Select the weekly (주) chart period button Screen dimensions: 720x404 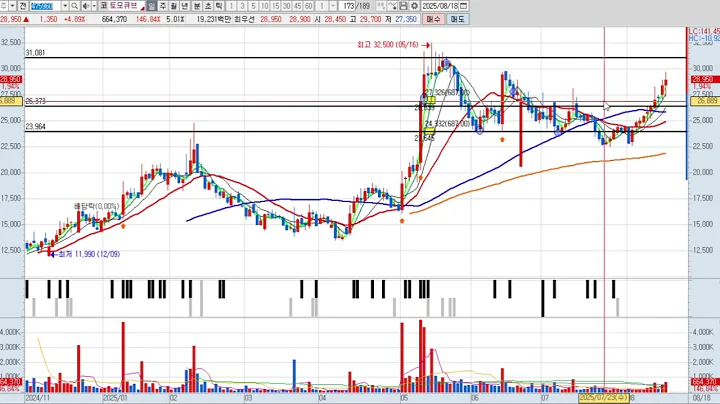point(163,6)
